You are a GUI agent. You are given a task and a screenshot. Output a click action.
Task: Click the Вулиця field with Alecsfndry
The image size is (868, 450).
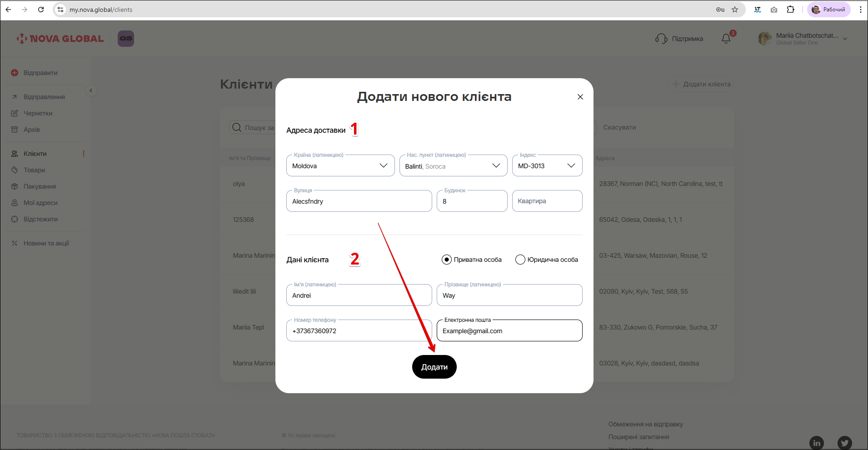pos(359,201)
